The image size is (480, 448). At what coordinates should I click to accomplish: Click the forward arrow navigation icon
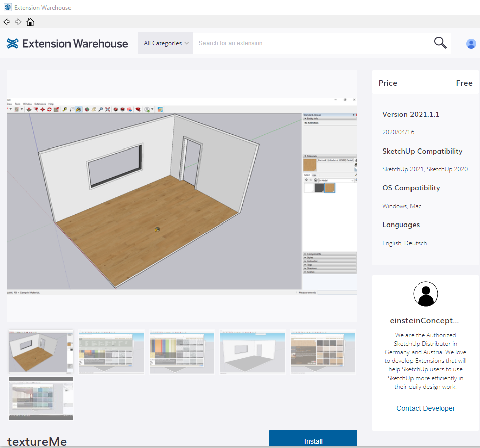click(x=18, y=22)
